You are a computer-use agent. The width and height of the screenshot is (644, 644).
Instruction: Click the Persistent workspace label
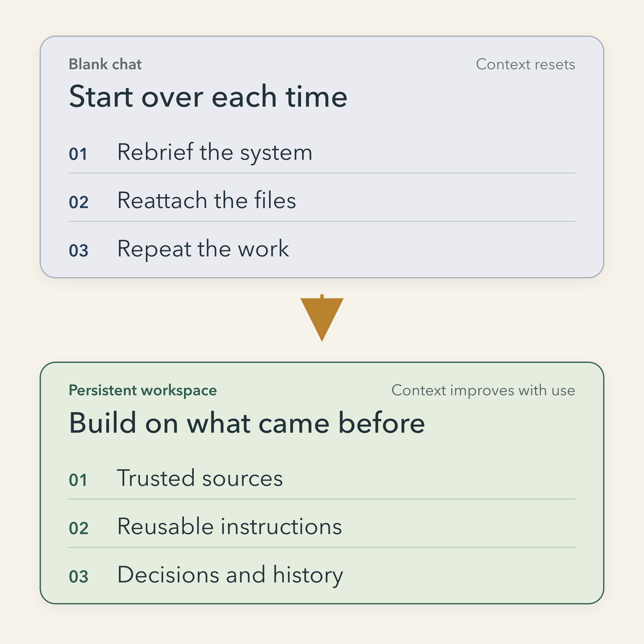coord(143,390)
